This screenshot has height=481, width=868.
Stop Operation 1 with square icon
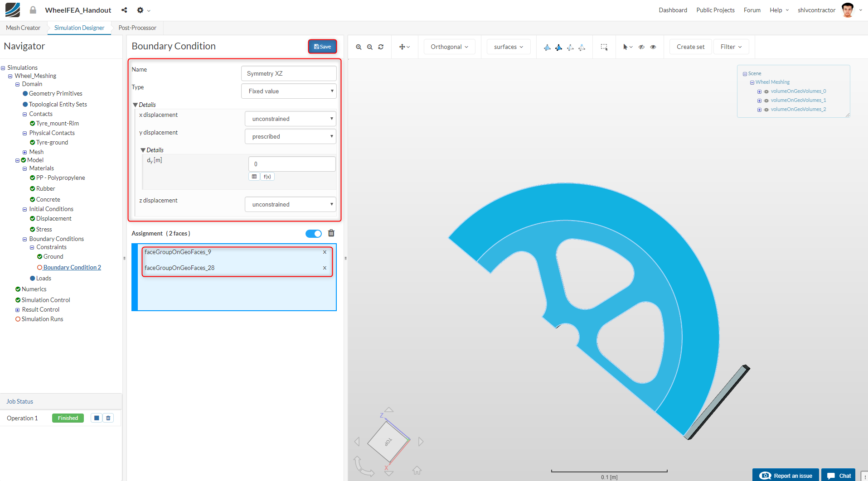(x=97, y=418)
